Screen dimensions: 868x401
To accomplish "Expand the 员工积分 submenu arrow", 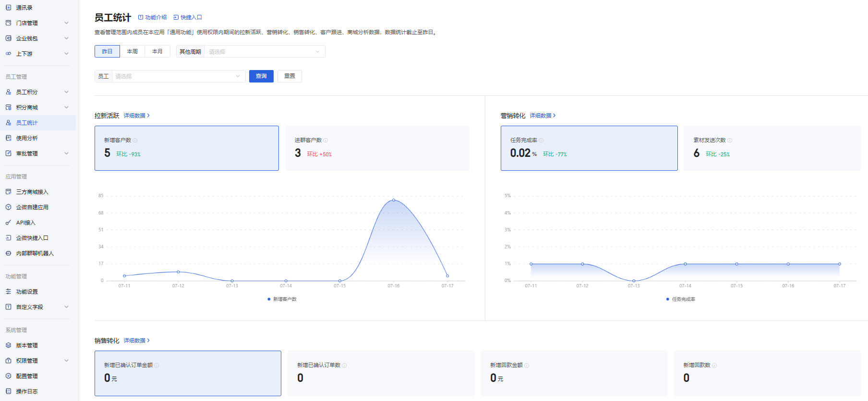I will pos(67,92).
